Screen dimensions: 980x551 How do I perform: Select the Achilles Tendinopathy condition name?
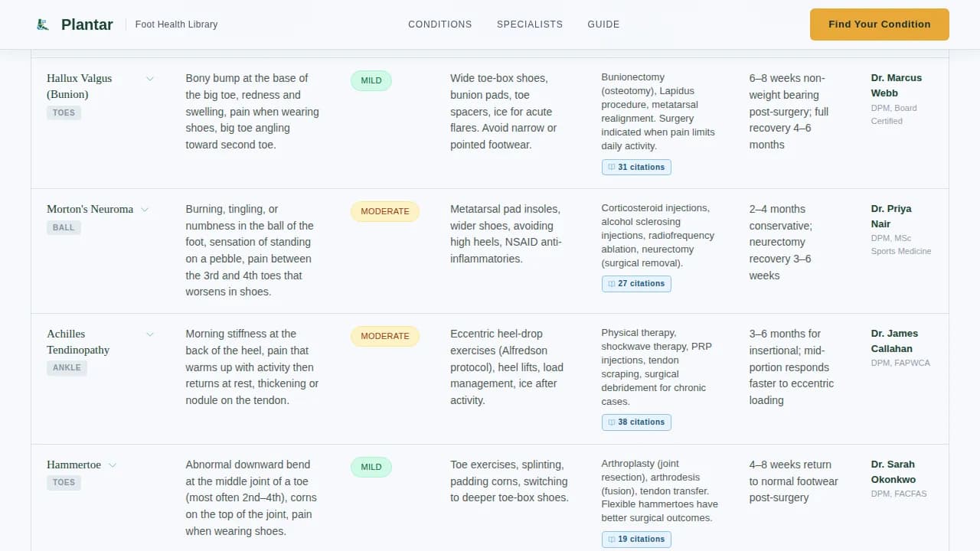point(78,342)
